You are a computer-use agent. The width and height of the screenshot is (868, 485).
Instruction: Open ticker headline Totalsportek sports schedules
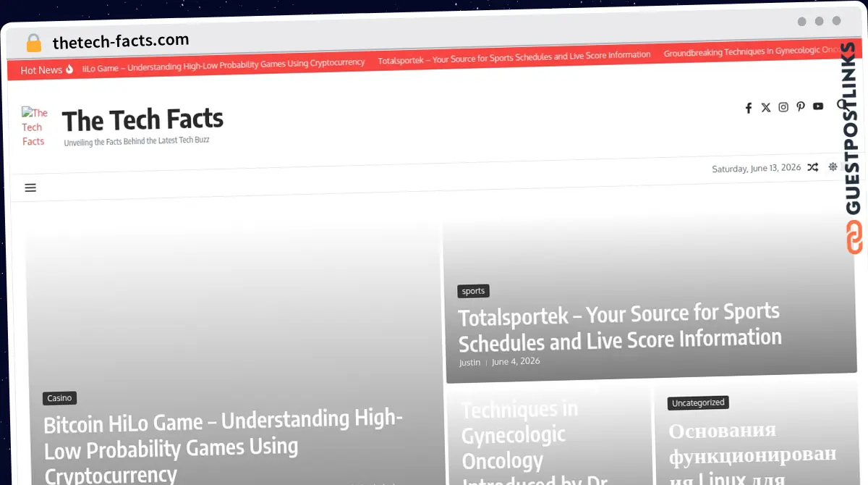(x=514, y=57)
